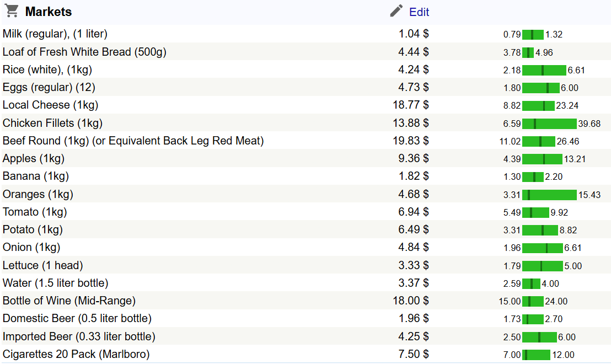This screenshot has height=364, width=611.
Task: Open the Edit link for Markets
Action: point(419,12)
